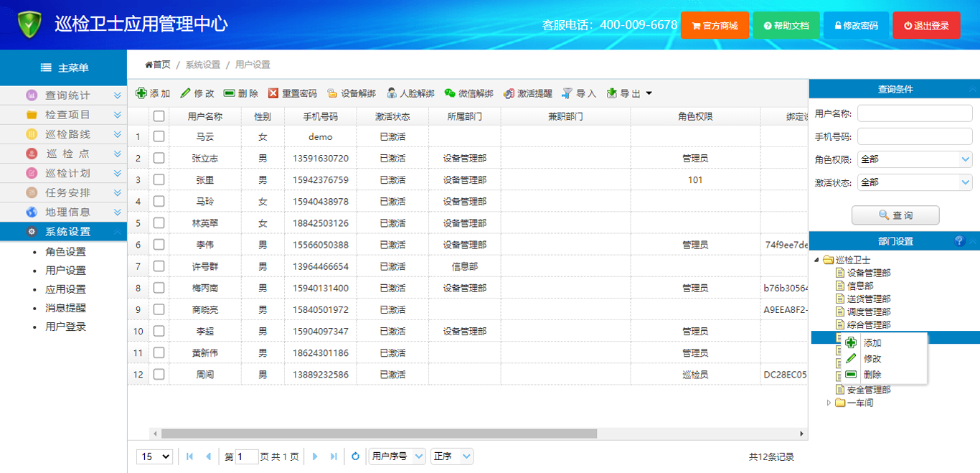
Task: Click the horizontal scrollbar below the table
Action: (x=379, y=434)
